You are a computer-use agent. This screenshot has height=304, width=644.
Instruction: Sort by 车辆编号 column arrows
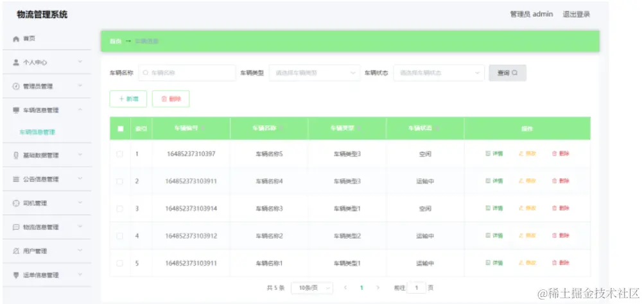pyautogui.click(x=204, y=128)
